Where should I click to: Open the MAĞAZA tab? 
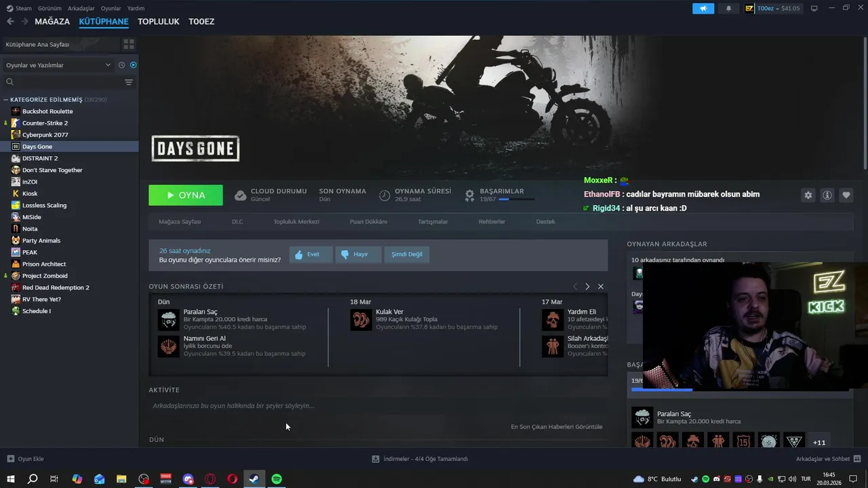pyautogui.click(x=52, y=22)
